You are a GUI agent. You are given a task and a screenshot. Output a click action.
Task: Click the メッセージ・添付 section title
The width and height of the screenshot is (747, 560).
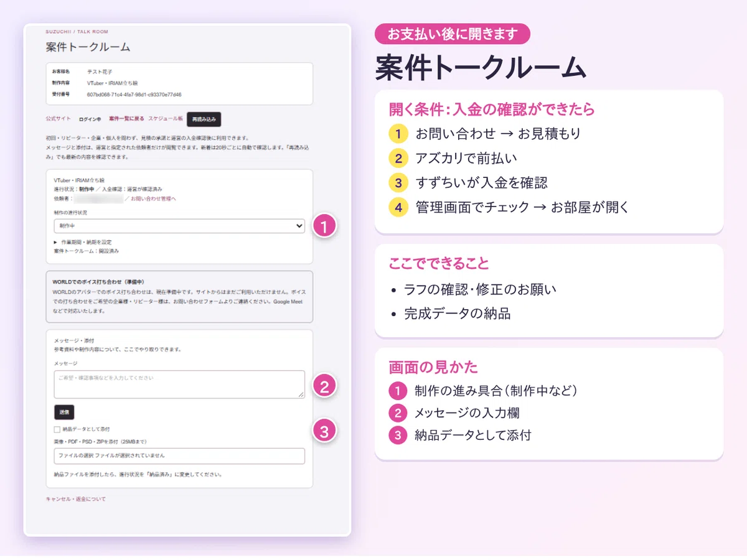[73, 341]
